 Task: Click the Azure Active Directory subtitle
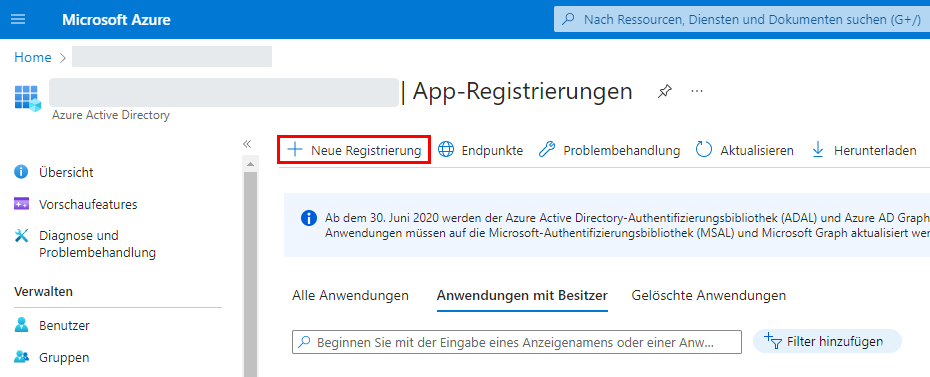(x=110, y=115)
